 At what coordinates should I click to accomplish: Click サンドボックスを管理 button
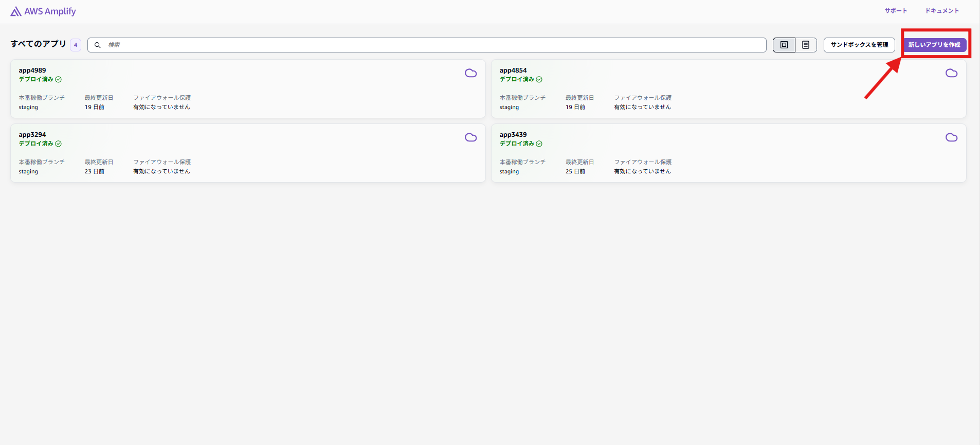859,45
